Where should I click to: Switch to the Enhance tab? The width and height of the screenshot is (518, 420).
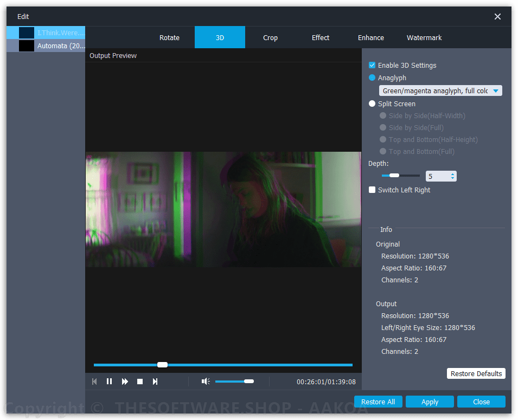pyautogui.click(x=371, y=37)
